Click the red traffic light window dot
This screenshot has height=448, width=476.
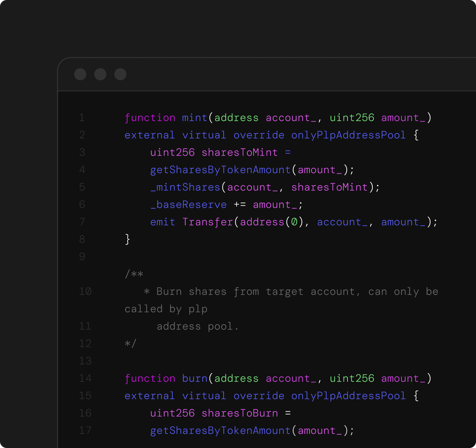80,74
